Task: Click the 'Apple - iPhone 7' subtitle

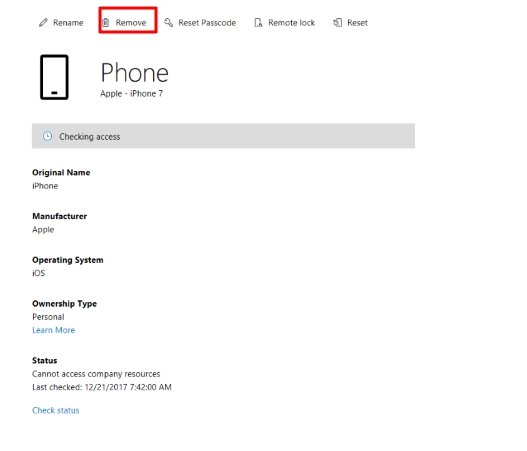Action: (131, 93)
